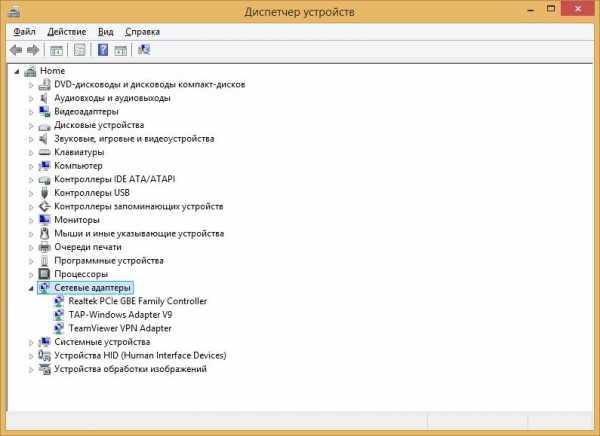Select the Очереди печати label
The width and height of the screenshot is (600, 436).
click(x=88, y=247)
